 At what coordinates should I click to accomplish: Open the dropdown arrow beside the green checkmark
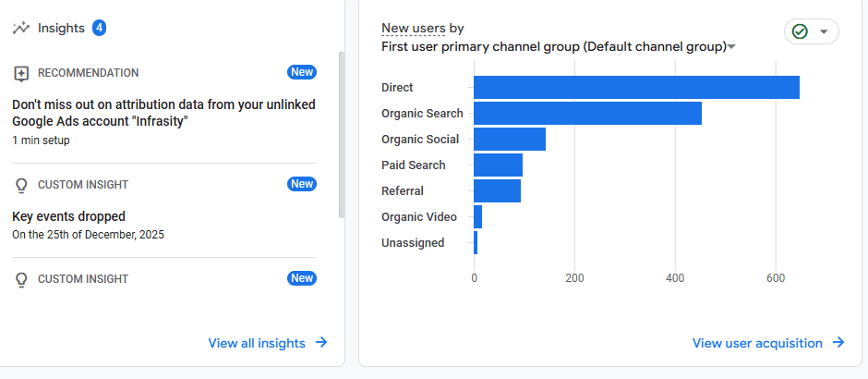pos(823,31)
